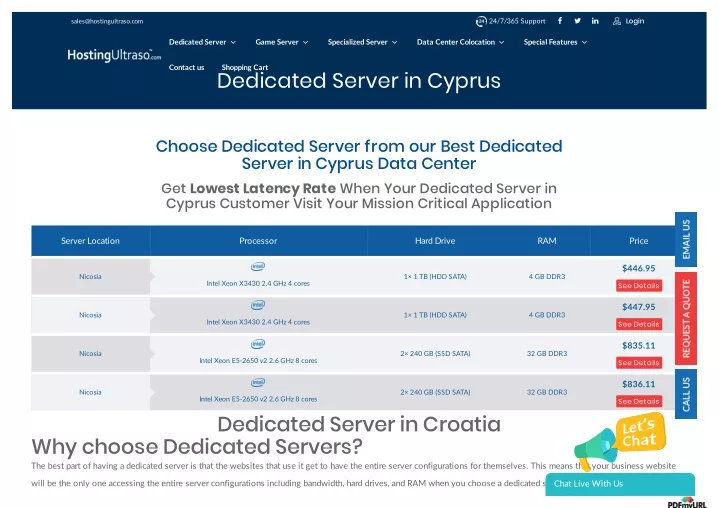
Task: Click Nicosia in the $836.11 row
Action: (90, 392)
